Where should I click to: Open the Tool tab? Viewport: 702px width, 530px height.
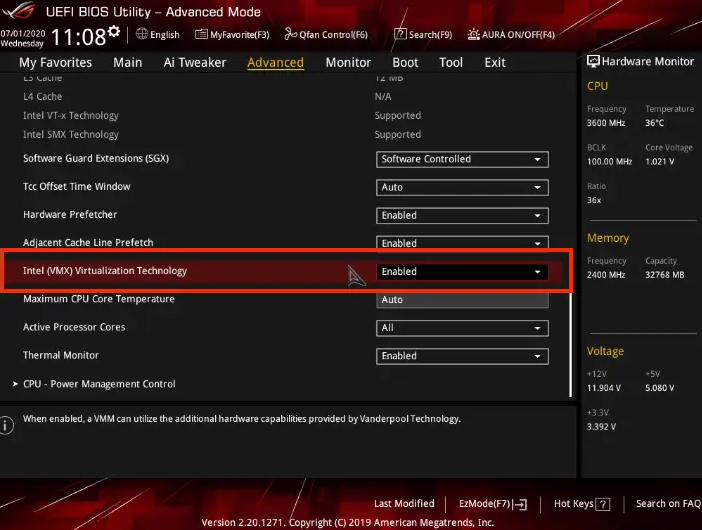click(451, 63)
